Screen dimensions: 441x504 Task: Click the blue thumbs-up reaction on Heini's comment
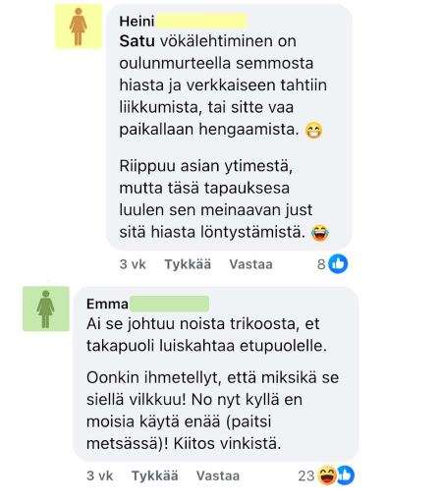point(338,264)
